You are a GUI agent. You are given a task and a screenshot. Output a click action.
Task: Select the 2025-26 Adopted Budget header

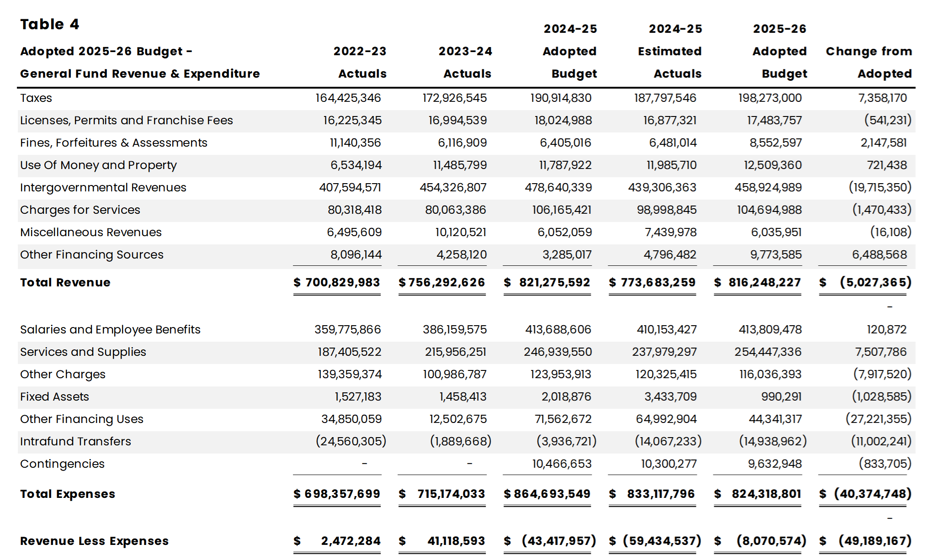tap(780, 51)
